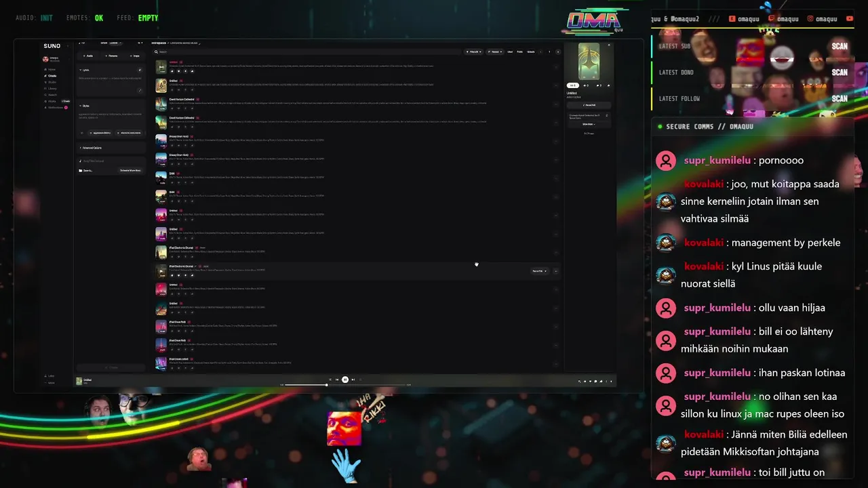This screenshot has height=488, width=868.
Task: Play the first Event Horizon Cathedral thumbnail
Action: pos(161,103)
